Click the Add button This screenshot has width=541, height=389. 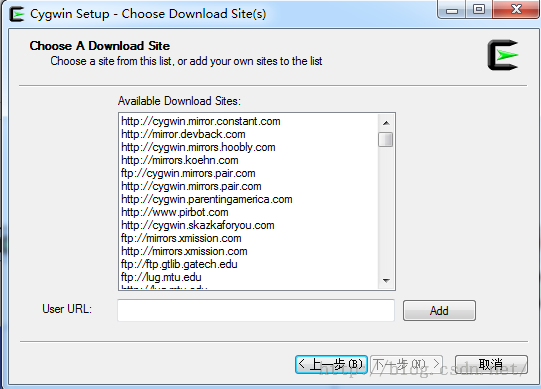tap(439, 311)
